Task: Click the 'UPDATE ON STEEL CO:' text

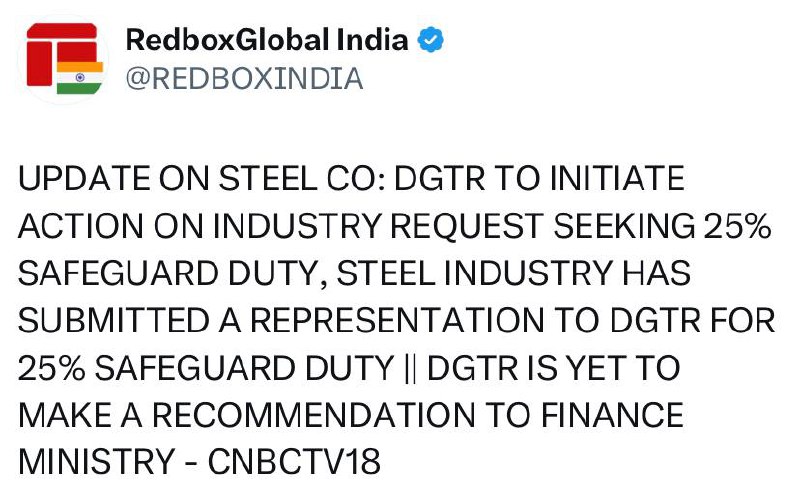Action: click(x=202, y=179)
